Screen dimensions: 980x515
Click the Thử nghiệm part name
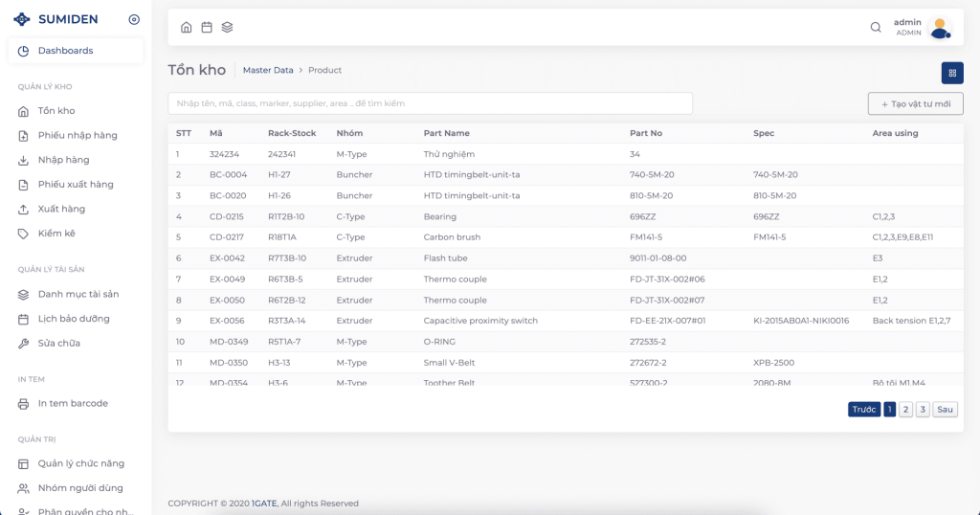pyautogui.click(x=450, y=154)
